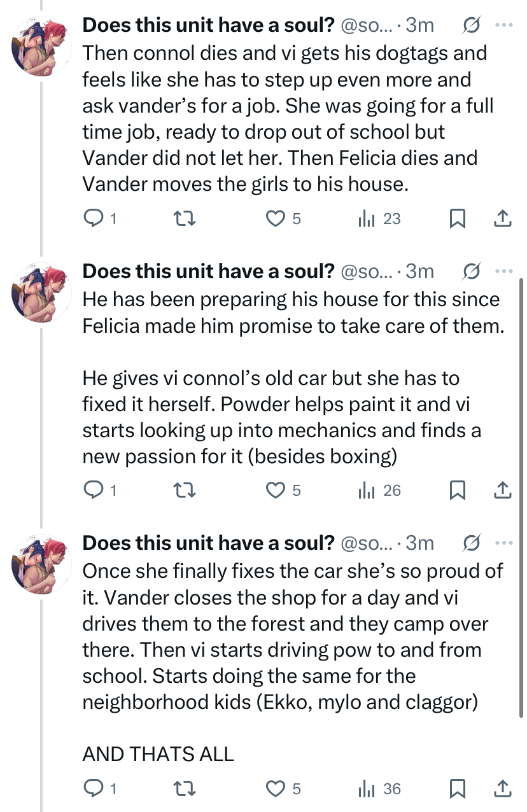This screenshot has width=527, height=812.
Task: Bookmark the tweet about Felicia dying
Action: tap(458, 219)
